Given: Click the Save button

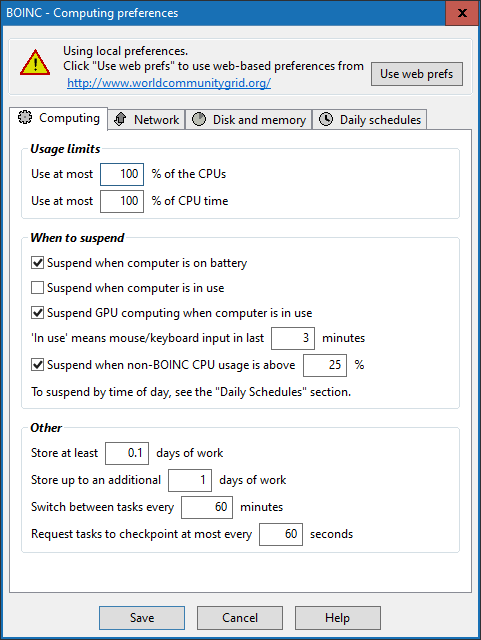Looking at the screenshot, I should 142,618.
